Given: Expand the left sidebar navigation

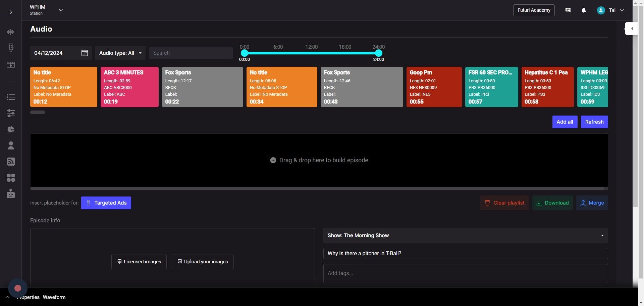Looking at the screenshot, I should pos(11,12).
